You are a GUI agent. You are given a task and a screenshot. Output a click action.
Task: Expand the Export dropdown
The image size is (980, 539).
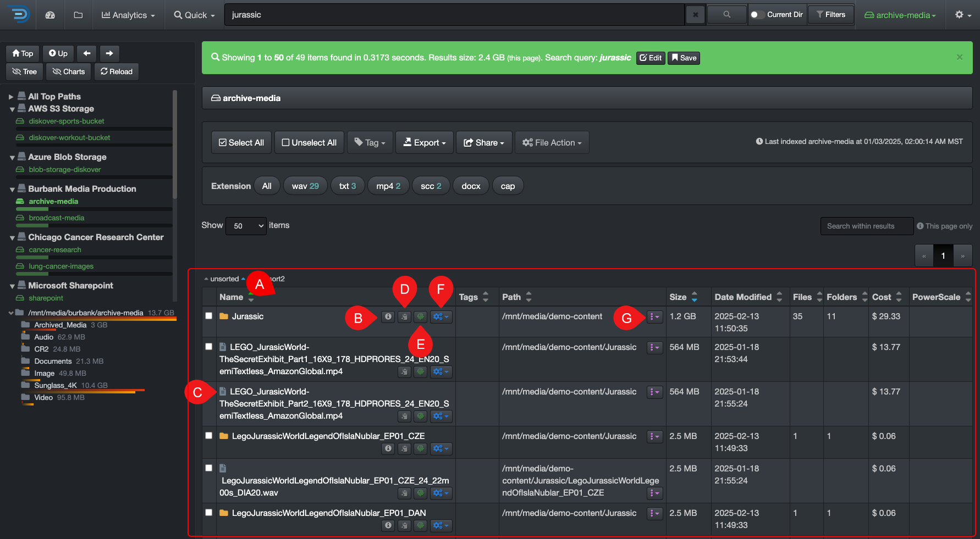[x=425, y=142]
